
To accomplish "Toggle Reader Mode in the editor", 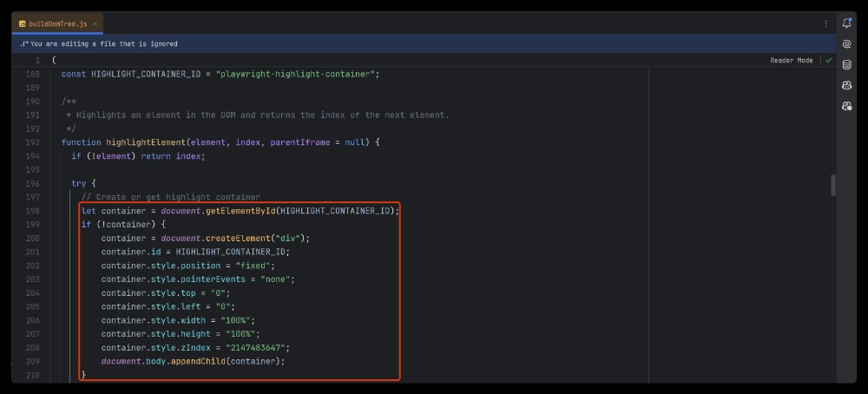I will pyautogui.click(x=791, y=61).
